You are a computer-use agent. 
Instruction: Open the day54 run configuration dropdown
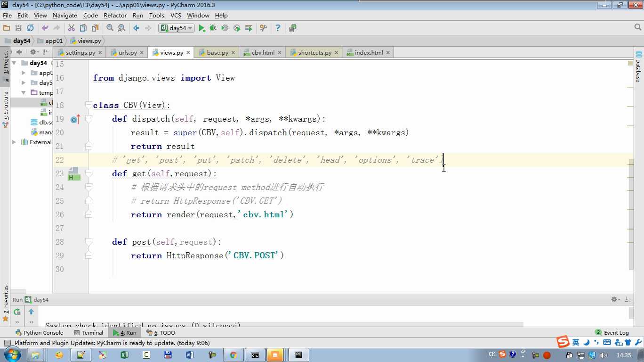(x=177, y=28)
